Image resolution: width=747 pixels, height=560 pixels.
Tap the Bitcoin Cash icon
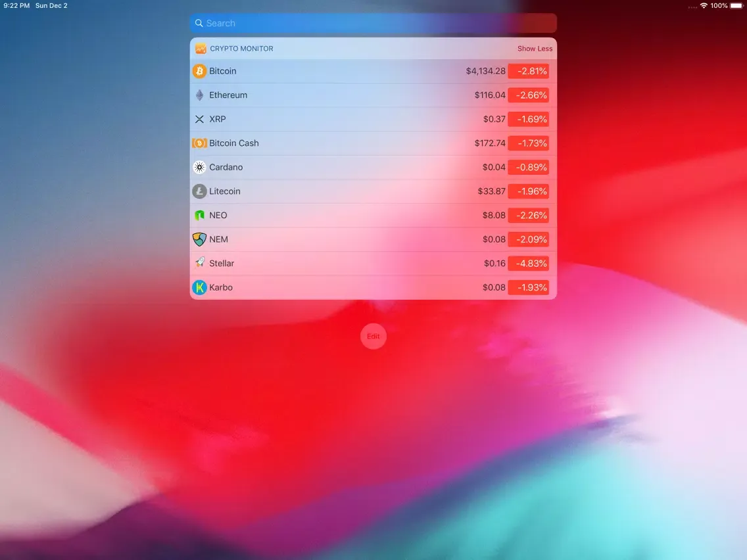tap(199, 143)
